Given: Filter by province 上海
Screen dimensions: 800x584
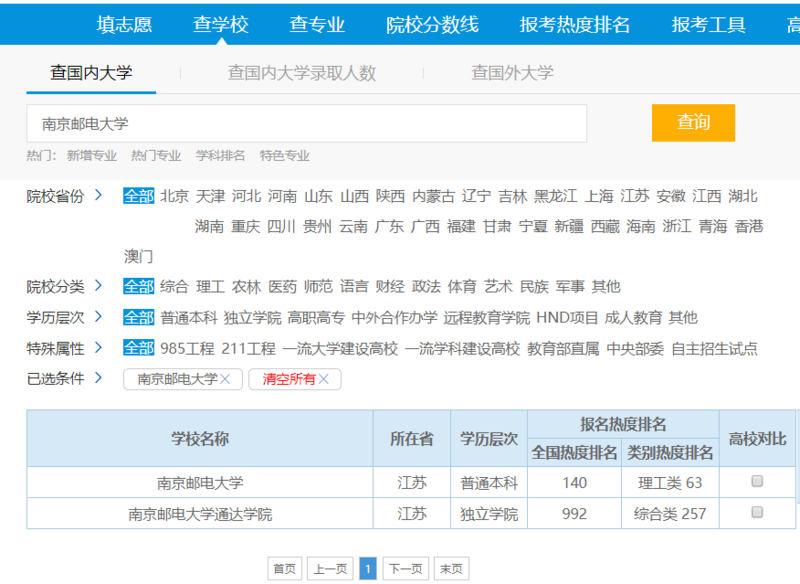Looking at the screenshot, I should (x=599, y=196).
